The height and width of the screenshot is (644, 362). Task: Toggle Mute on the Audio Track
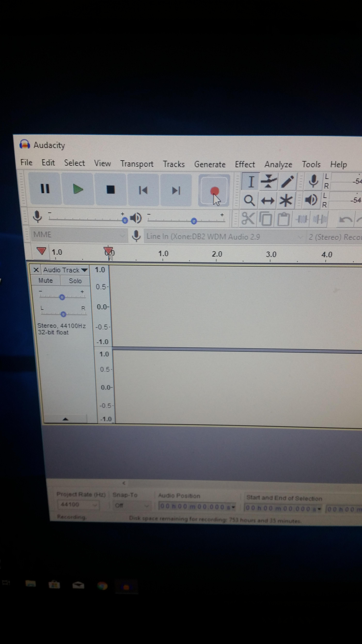coord(45,281)
